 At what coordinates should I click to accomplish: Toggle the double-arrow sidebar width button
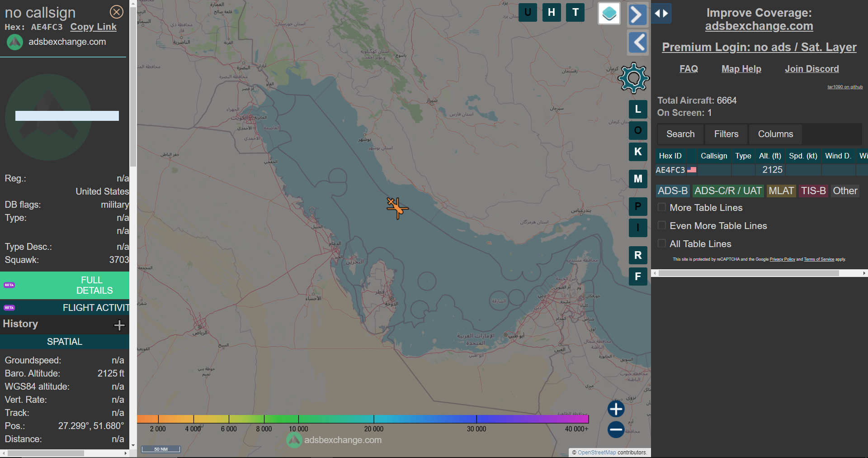(661, 14)
